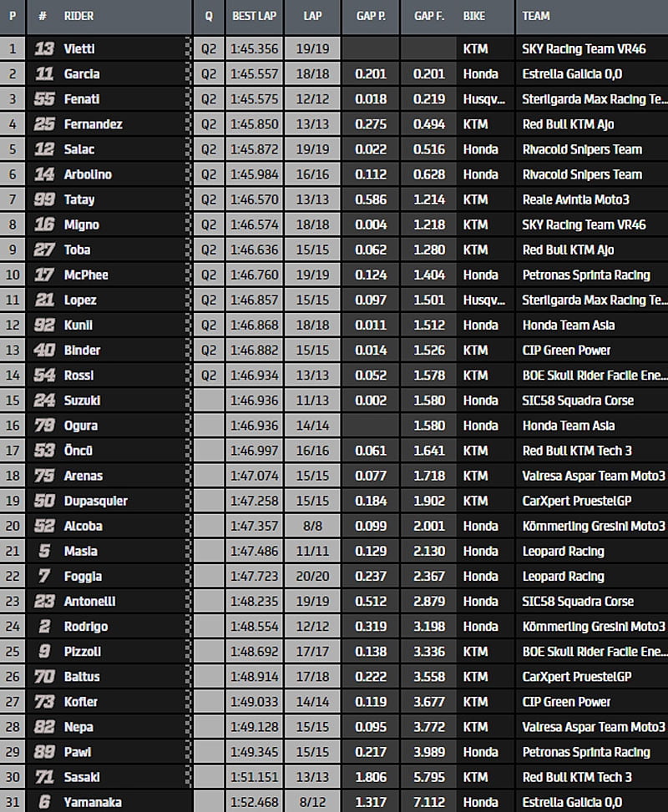
Task: Click the truncated Sterilgarda Max Racing team for Lopez
Action: 595,300
